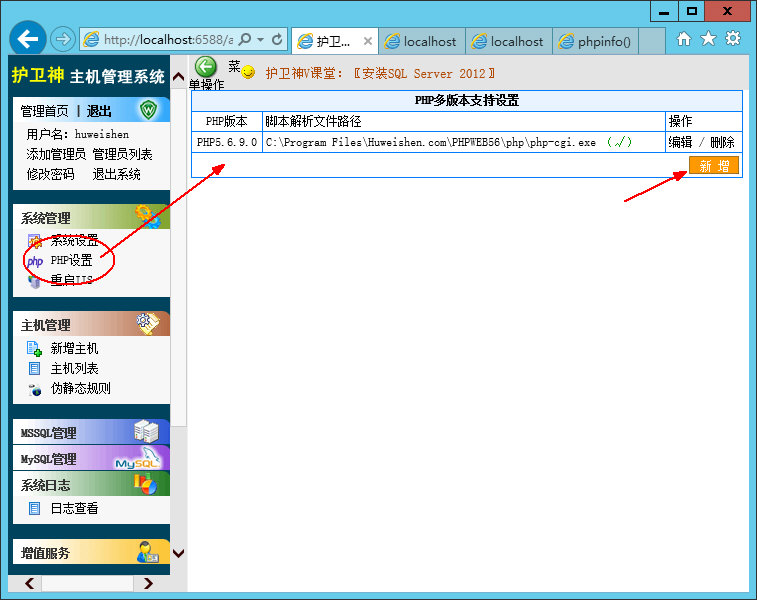Open 添加管理员
The image size is (757, 600).
point(56,154)
